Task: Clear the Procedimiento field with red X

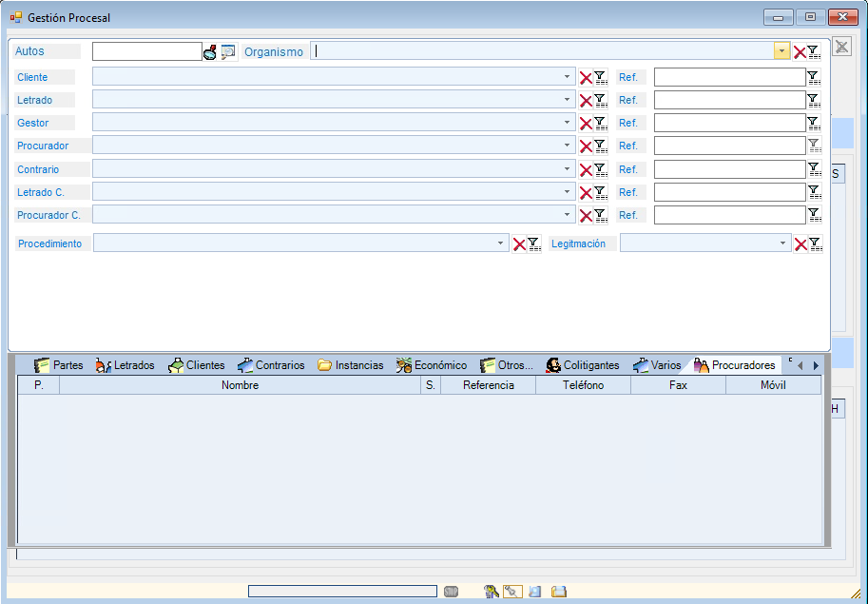Action: 519,244
